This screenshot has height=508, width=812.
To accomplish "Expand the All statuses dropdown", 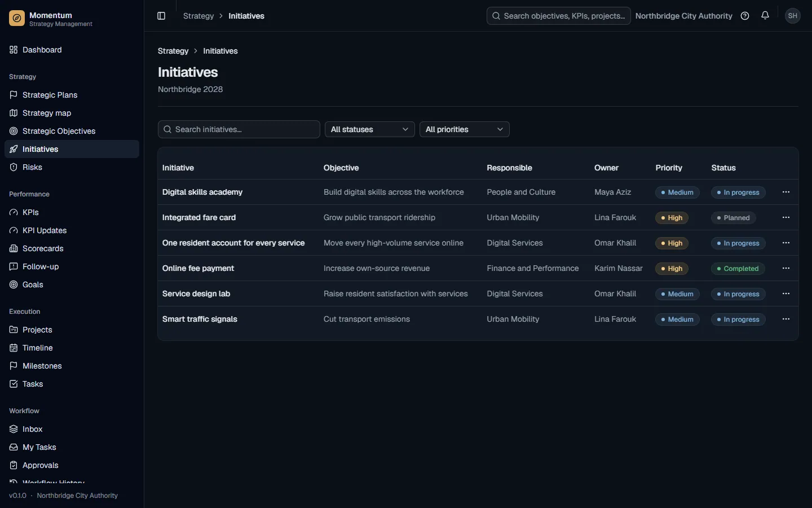I will coord(370,129).
